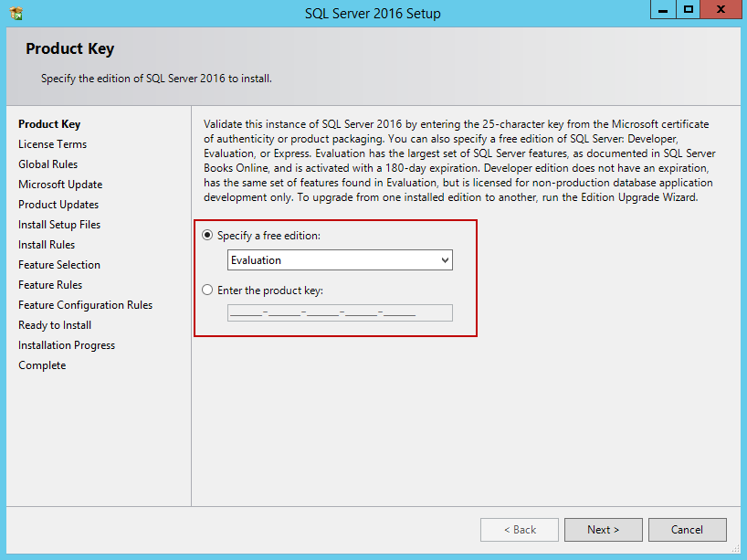This screenshot has height=560, width=747.
Task: Select the License Terms step in sidebar
Action: [52, 144]
